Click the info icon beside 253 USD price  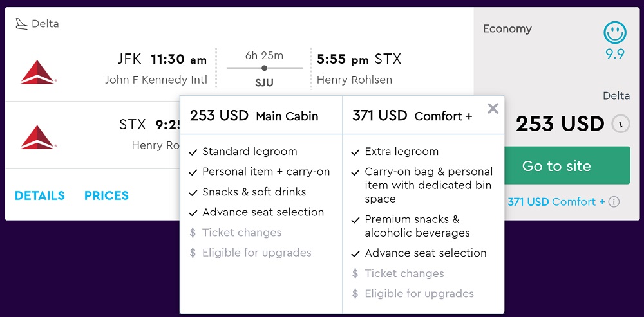point(620,124)
